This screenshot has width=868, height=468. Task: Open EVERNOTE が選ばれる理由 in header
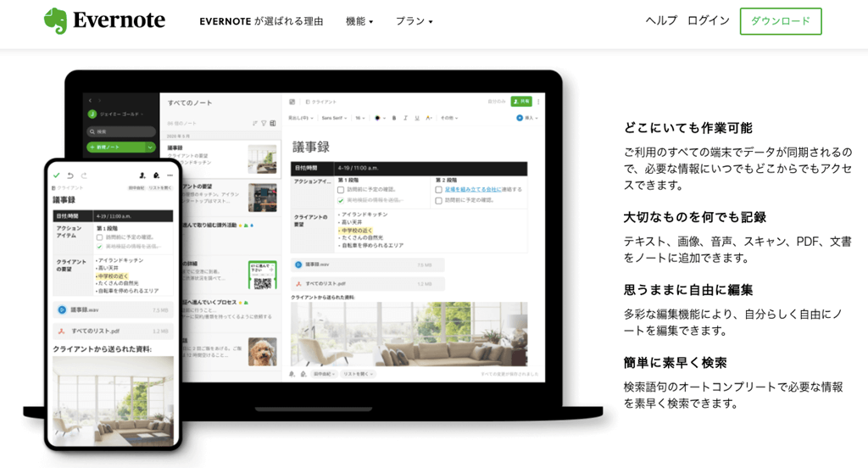261,21
